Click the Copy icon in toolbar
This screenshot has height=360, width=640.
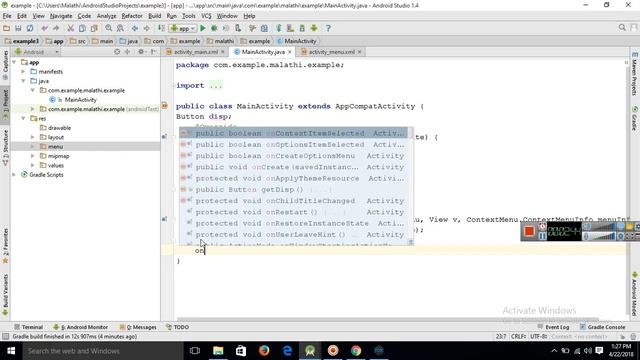tap(82, 28)
